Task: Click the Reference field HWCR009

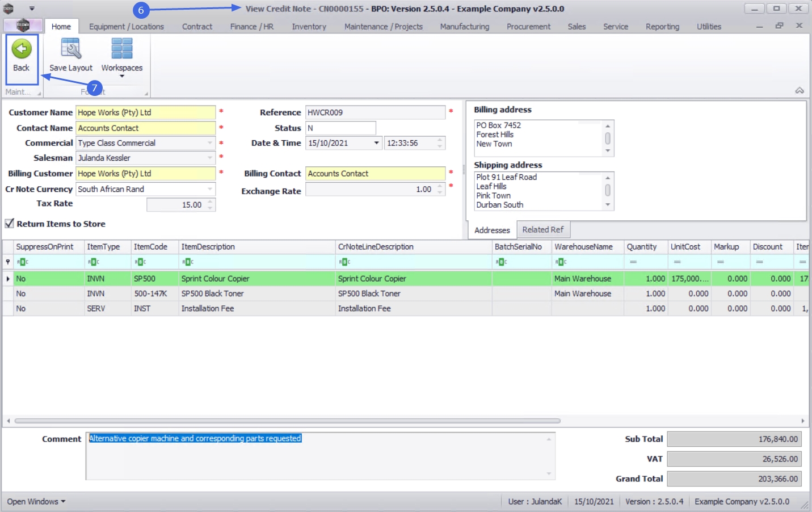Action: coord(375,112)
